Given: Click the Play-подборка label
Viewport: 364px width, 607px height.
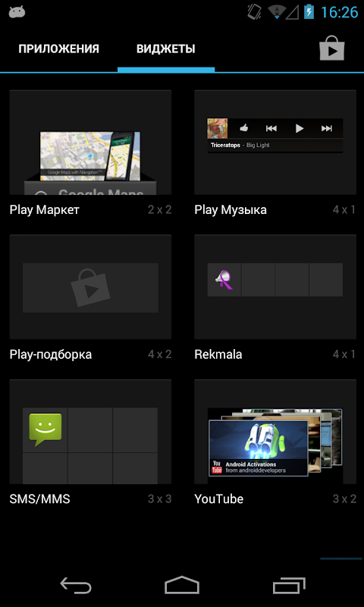Looking at the screenshot, I should pos(51,354).
